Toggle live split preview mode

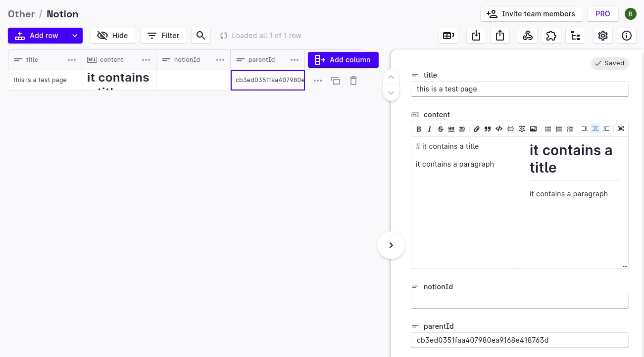(x=595, y=129)
